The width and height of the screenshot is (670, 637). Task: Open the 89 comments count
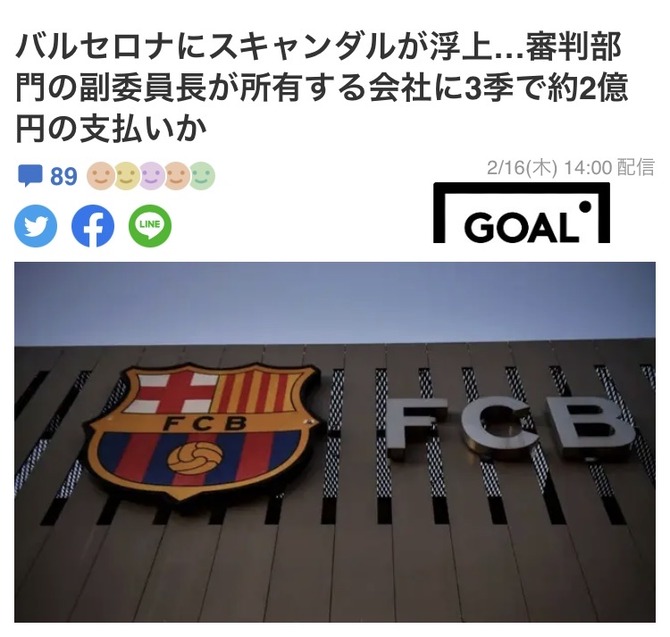point(64,176)
